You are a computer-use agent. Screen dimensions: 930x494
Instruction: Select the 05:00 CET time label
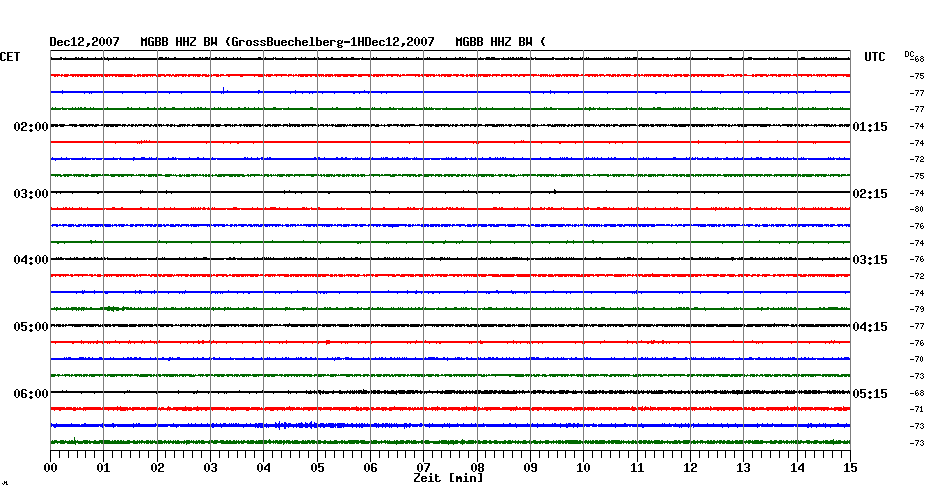pyautogui.click(x=31, y=327)
